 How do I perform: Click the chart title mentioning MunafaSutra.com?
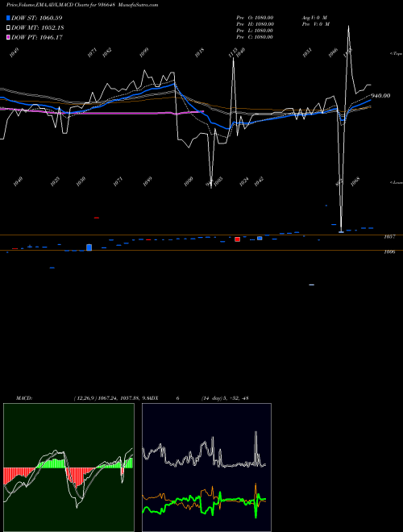pos(82,5)
